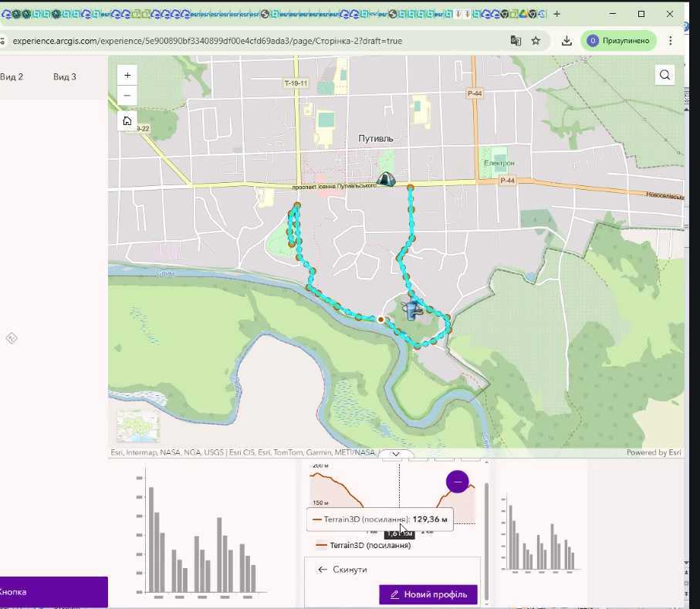Click the purple minus button on profile chart
This screenshot has width=700, height=609.
tap(458, 482)
